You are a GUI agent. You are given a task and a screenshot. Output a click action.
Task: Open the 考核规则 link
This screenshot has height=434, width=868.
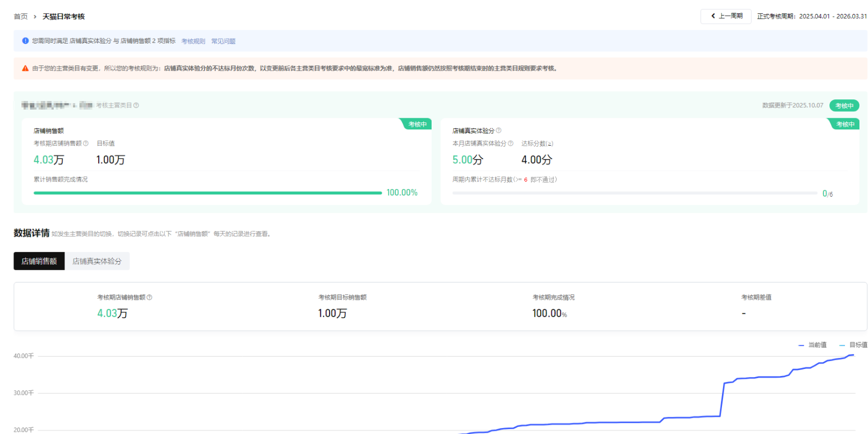(193, 41)
